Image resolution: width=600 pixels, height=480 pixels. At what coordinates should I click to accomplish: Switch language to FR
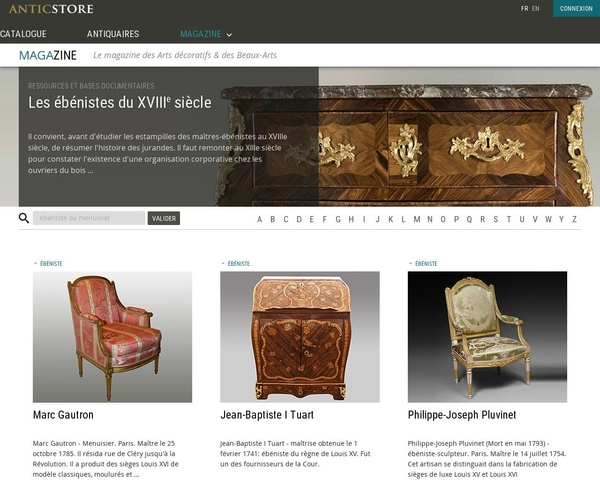click(x=525, y=8)
